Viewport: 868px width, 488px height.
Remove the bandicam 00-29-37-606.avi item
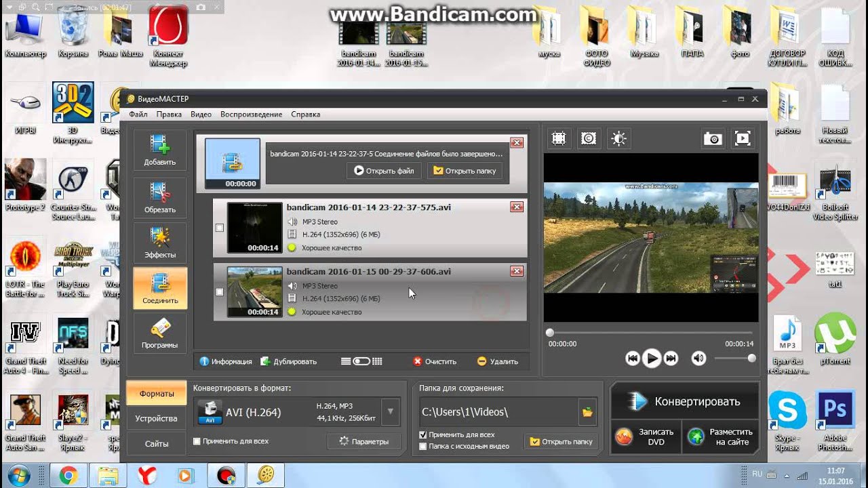[517, 271]
